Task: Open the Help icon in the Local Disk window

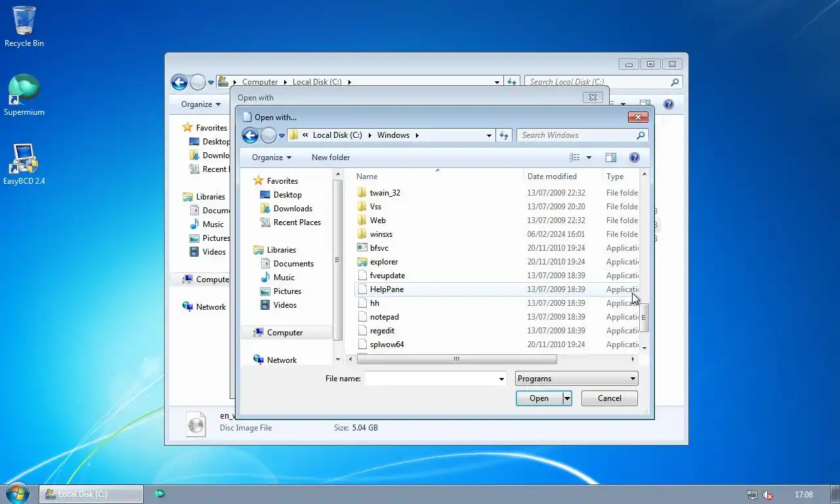Action: tap(668, 104)
